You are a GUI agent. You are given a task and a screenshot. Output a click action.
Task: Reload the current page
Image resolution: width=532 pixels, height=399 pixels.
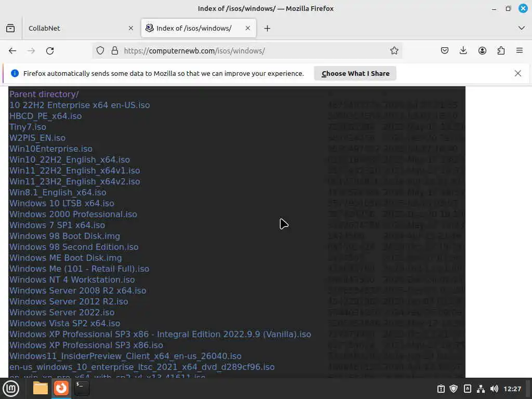pyautogui.click(x=50, y=50)
